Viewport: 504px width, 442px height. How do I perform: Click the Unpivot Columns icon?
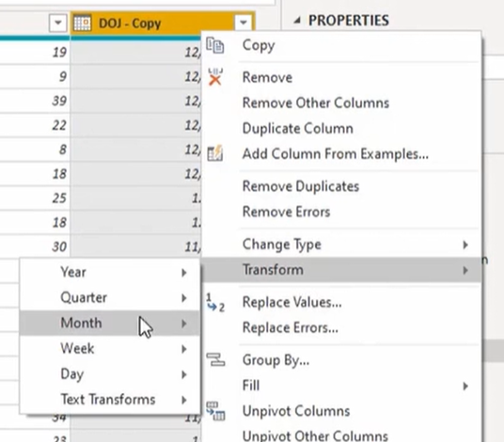215,411
